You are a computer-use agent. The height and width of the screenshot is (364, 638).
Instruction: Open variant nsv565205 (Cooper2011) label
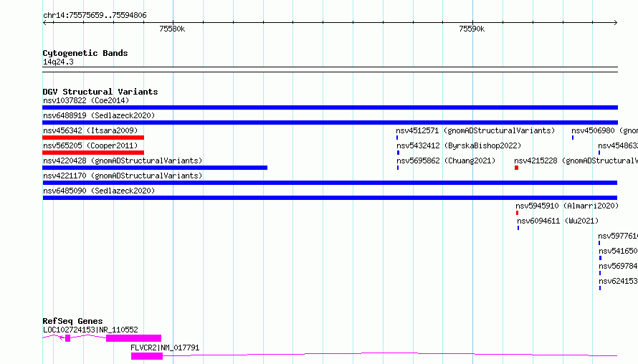pos(90,145)
